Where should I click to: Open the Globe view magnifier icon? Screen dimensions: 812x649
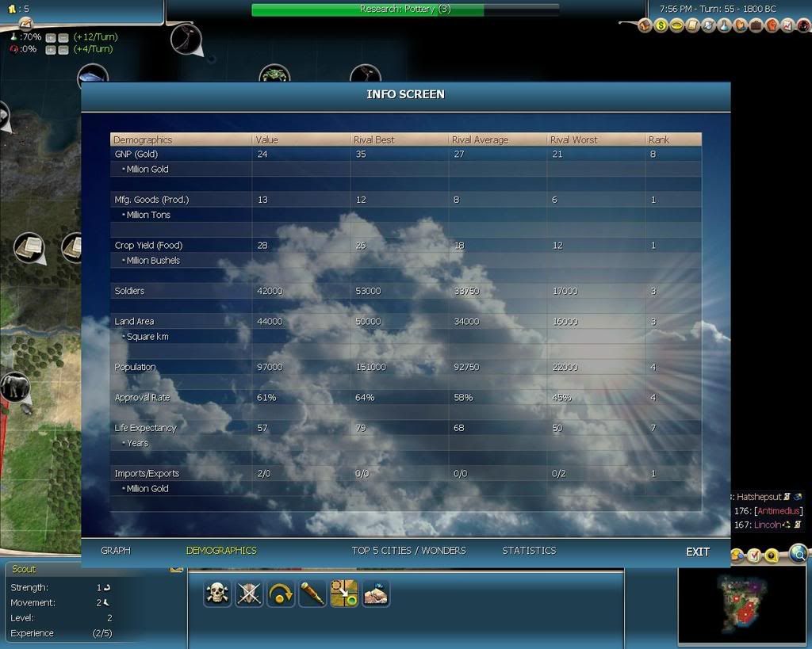799,553
